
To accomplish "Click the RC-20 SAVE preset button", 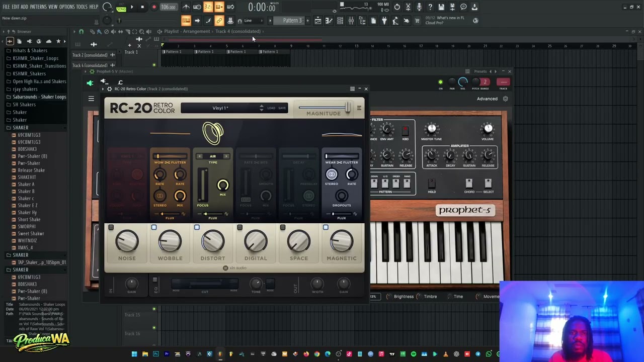I will click(282, 108).
